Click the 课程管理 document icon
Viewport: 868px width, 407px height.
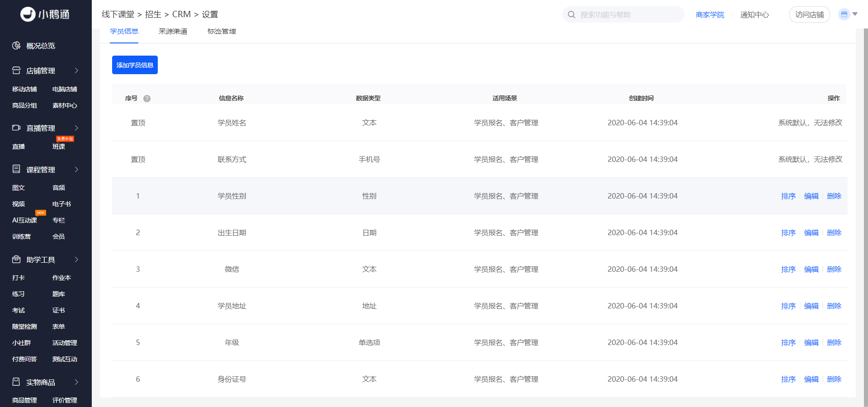[x=16, y=169]
